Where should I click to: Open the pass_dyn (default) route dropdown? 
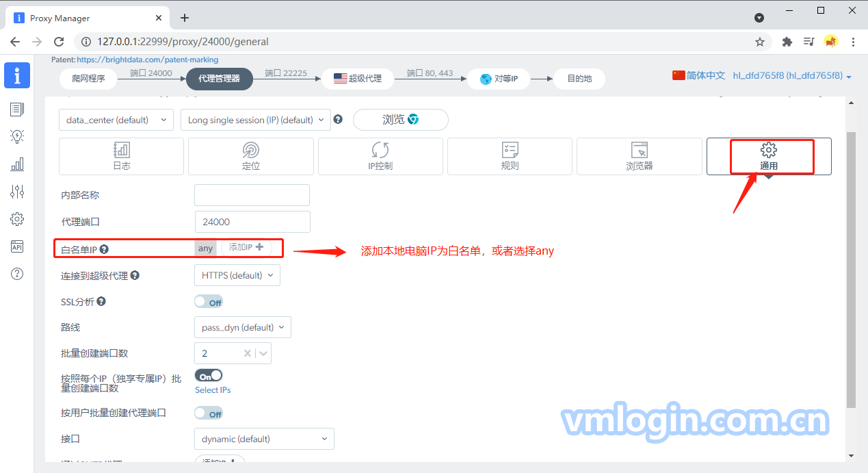coord(243,327)
